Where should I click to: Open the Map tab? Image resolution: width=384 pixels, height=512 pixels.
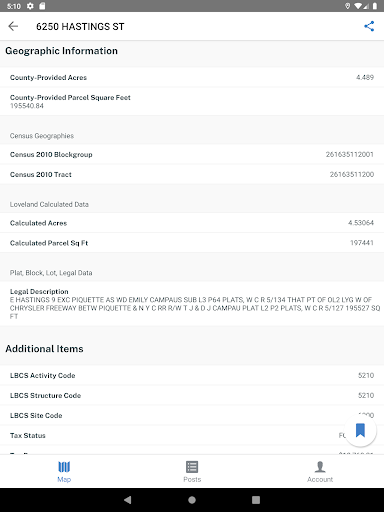64,471
